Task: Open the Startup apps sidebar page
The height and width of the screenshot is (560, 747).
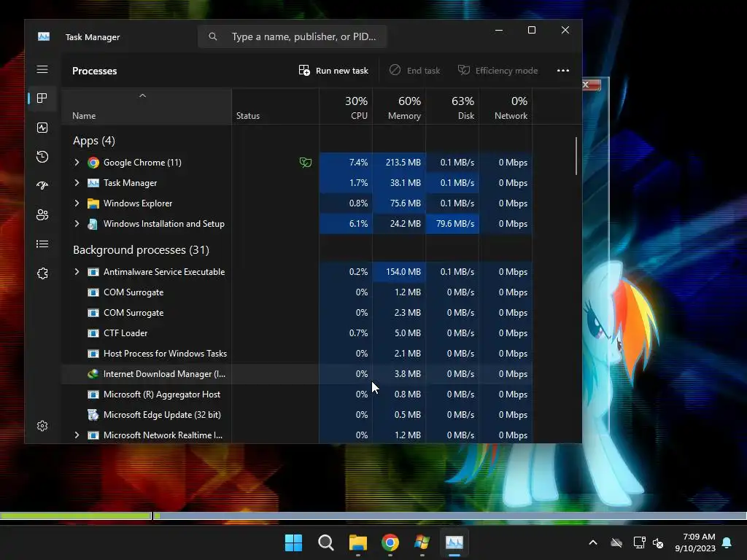Action: pos(42,186)
